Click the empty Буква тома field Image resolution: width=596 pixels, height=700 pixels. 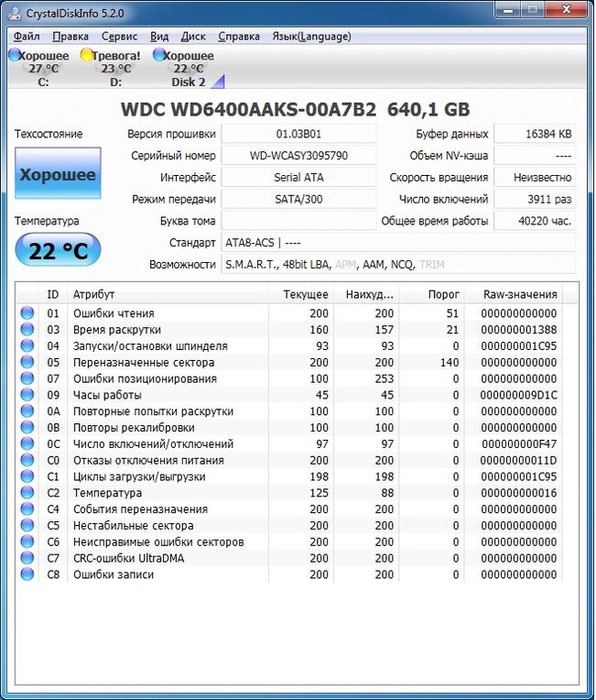tap(298, 221)
